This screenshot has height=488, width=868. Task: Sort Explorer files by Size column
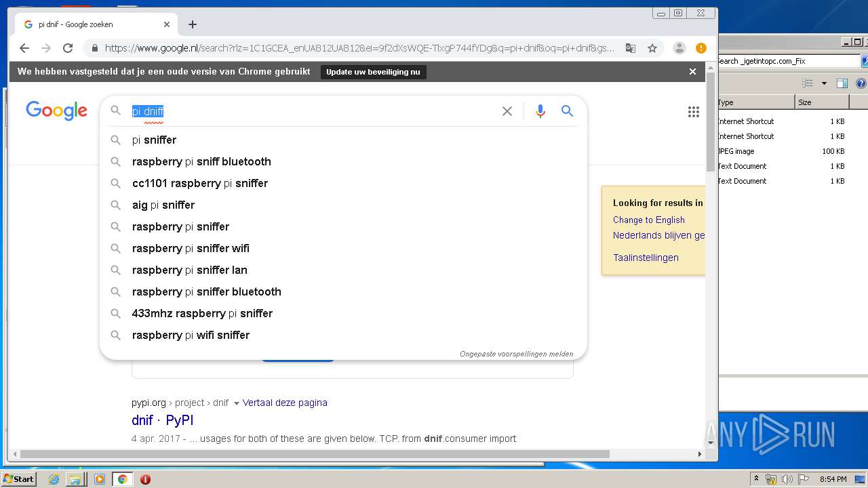point(822,102)
